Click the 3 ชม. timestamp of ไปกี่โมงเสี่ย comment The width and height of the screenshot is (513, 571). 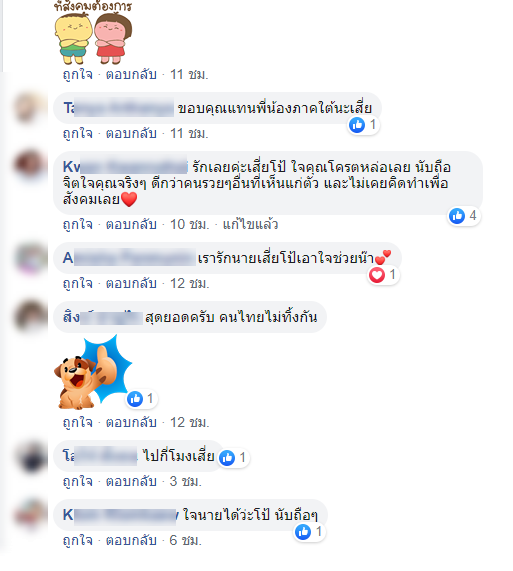pos(185,481)
